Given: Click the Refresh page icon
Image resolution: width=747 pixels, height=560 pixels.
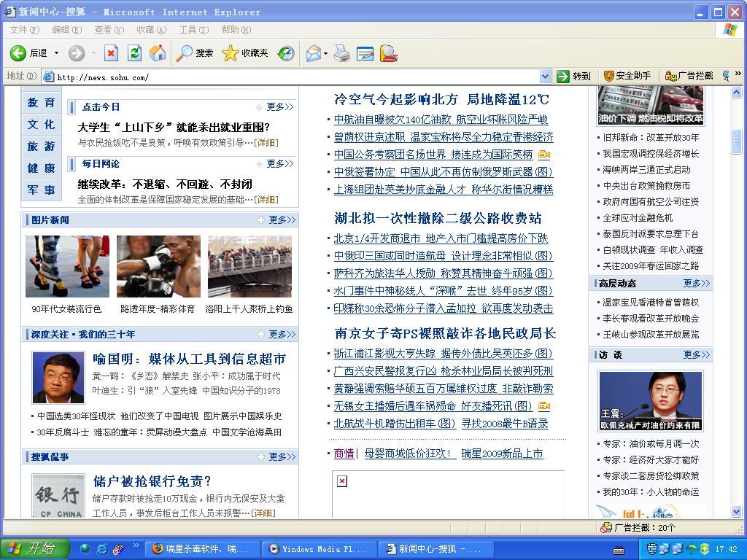Looking at the screenshot, I should coord(134,53).
